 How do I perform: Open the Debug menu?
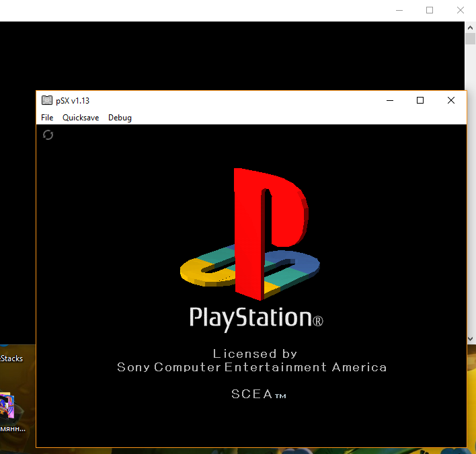120,118
